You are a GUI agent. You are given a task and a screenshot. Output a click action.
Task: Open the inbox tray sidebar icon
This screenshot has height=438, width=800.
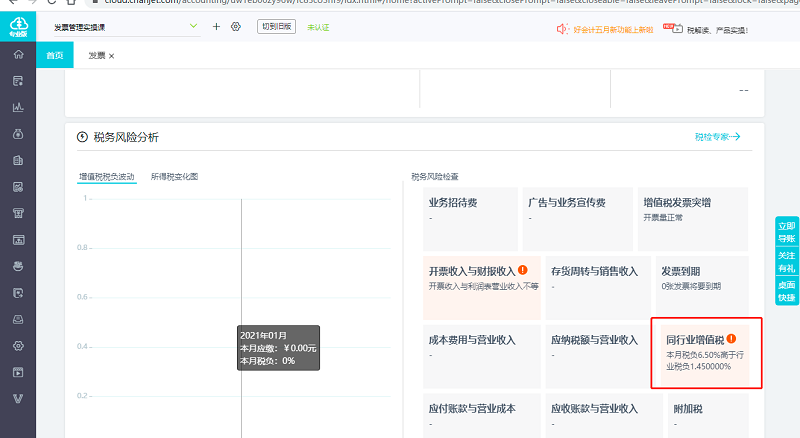[x=18, y=320]
